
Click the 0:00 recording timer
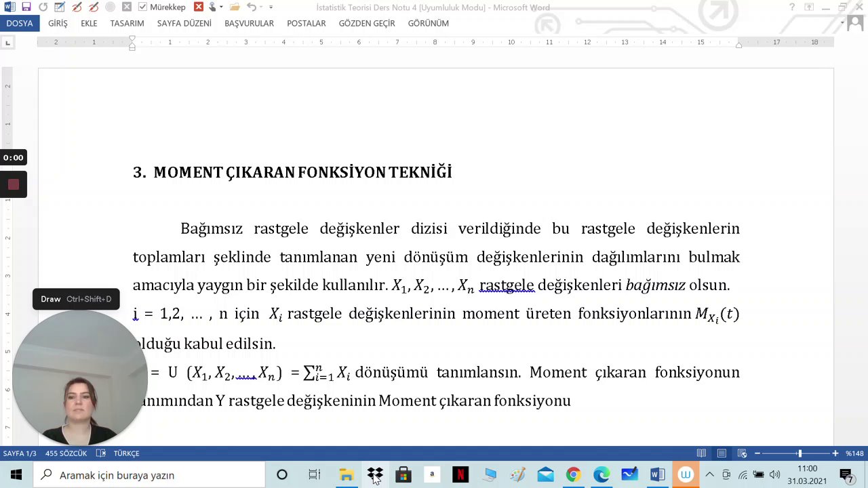pyautogui.click(x=13, y=157)
